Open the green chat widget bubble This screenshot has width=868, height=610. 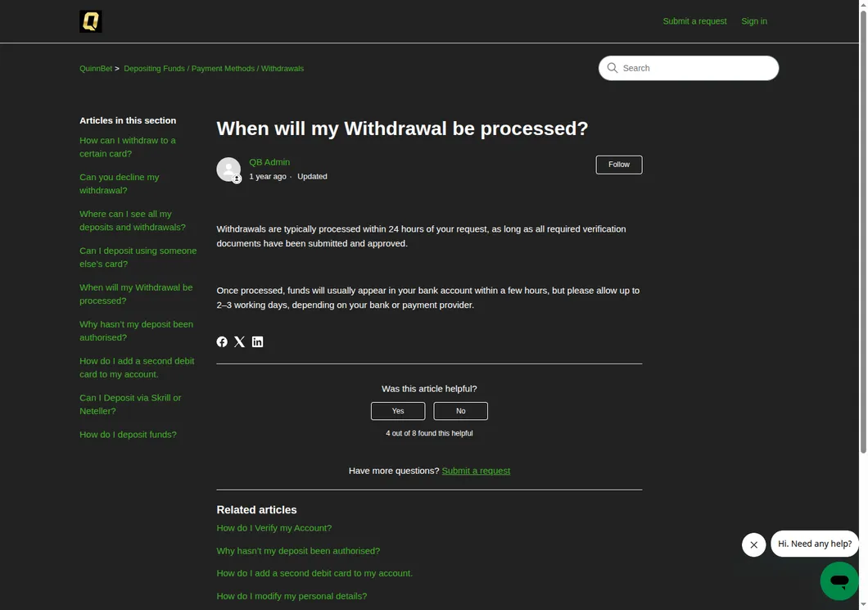point(839,581)
